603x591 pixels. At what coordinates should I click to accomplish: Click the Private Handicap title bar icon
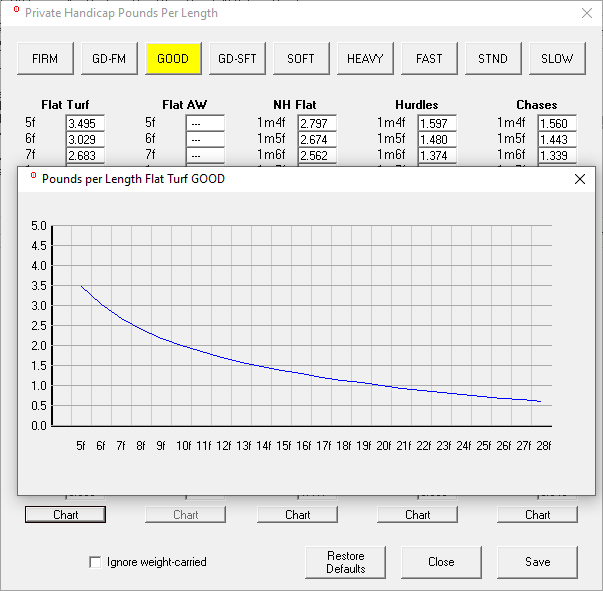point(16,10)
